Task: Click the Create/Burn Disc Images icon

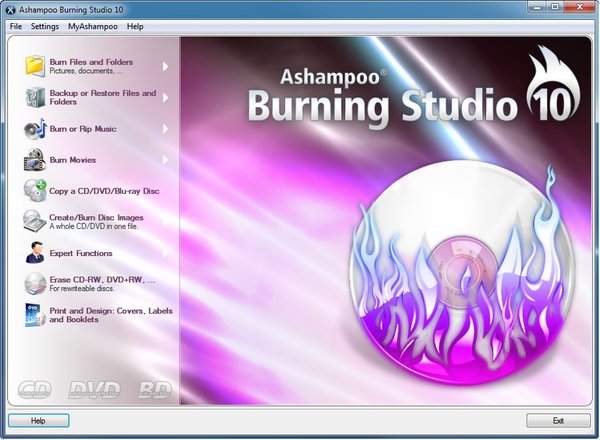Action: pyautogui.click(x=34, y=221)
